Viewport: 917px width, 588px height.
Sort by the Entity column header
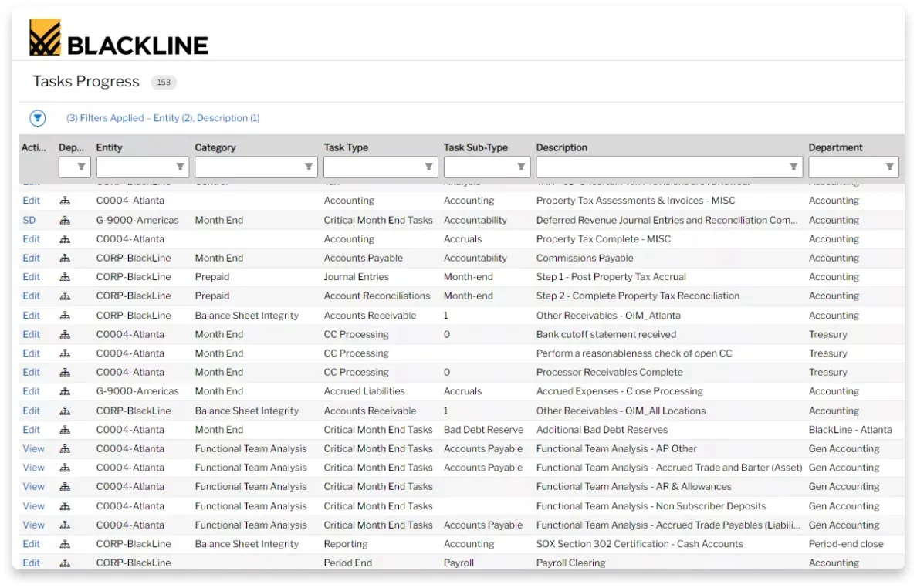click(x=110, y=147)
